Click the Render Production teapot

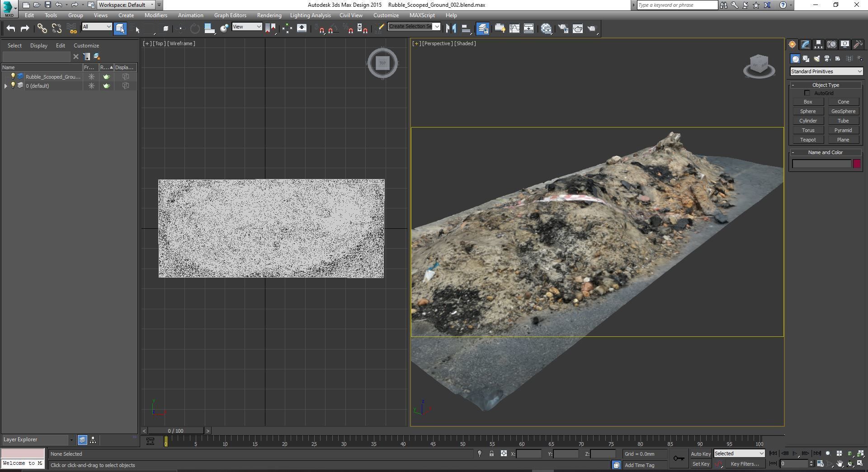[592, 28]
